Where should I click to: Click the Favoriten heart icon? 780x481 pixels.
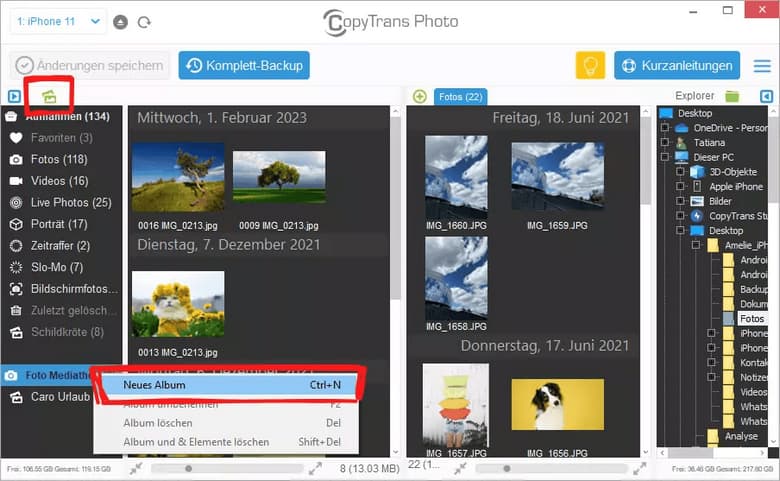pos(16,138)
